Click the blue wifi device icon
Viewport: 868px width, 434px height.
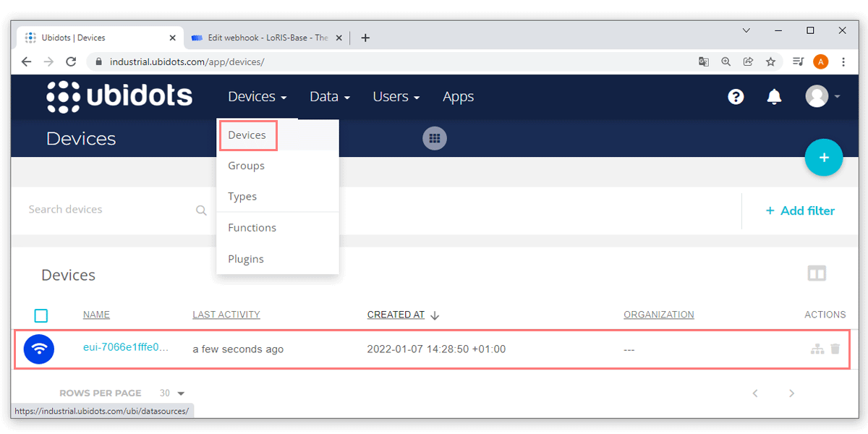pos(40,349)
